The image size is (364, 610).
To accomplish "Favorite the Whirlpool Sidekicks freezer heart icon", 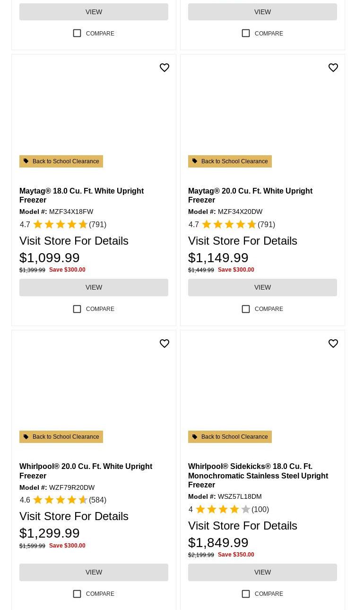I will pyautogui.click(x=333, y=344).
